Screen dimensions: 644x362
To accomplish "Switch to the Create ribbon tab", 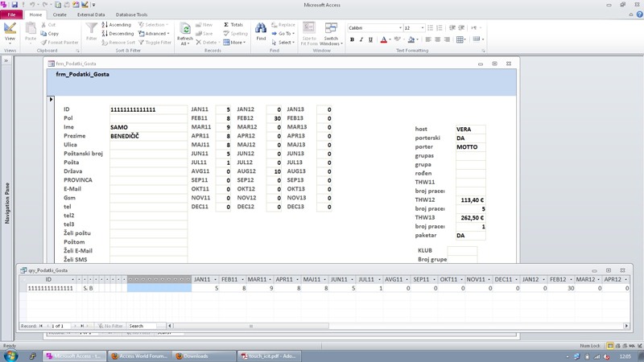I will click(60, 14).
